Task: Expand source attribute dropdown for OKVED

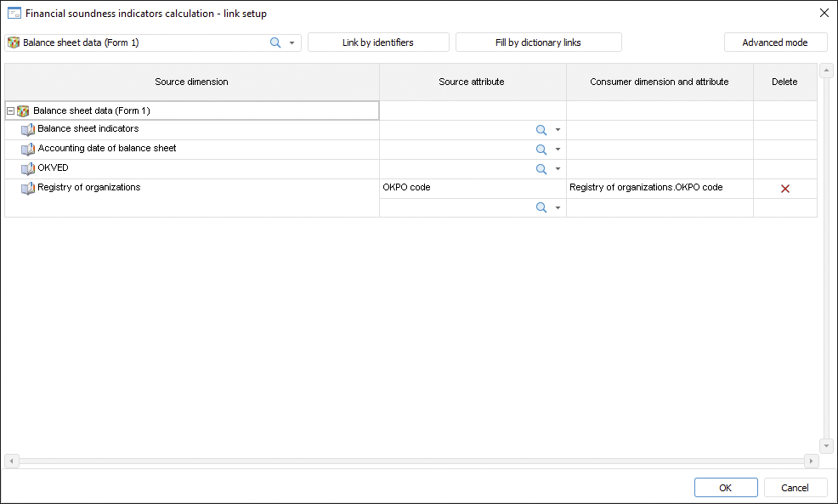Action: coord(558,169)
